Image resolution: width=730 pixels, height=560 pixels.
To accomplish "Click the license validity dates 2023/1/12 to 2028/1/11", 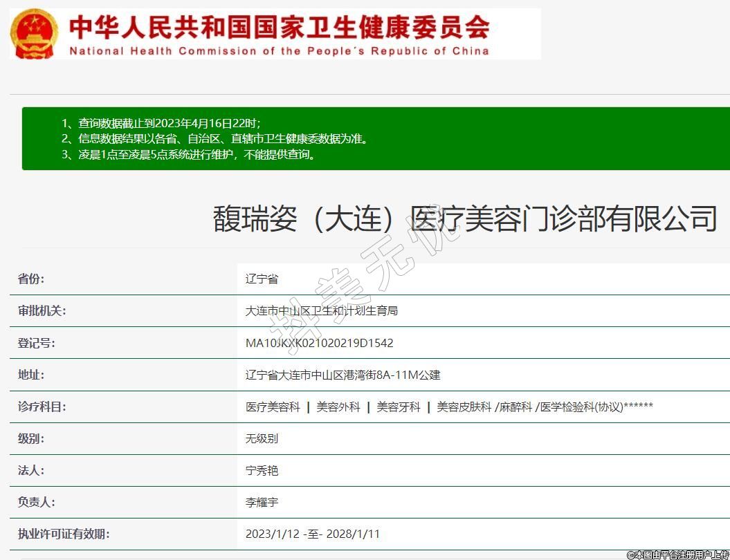I will (x=312, y=534).
